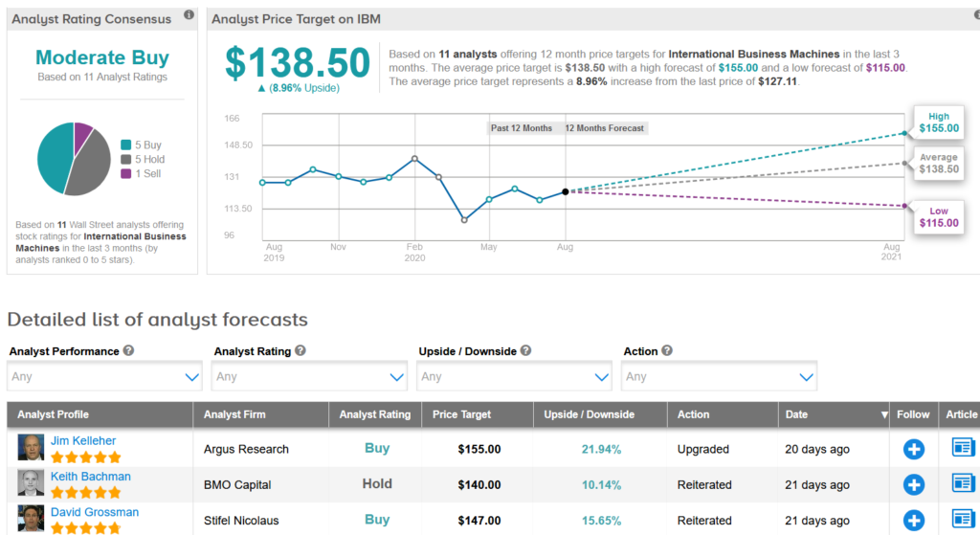The height and width of the screenshot is (535, 980).
Task: Open David Grossman analyst profile link
Action: point(95,512)
